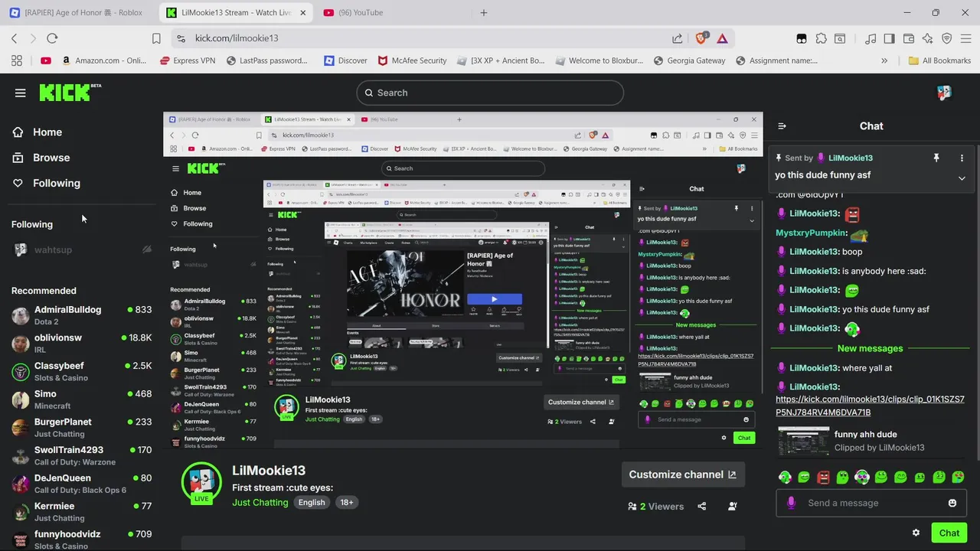
Task: Open the funny ahh dude clip thumbnail
Action: pos(803,441)
